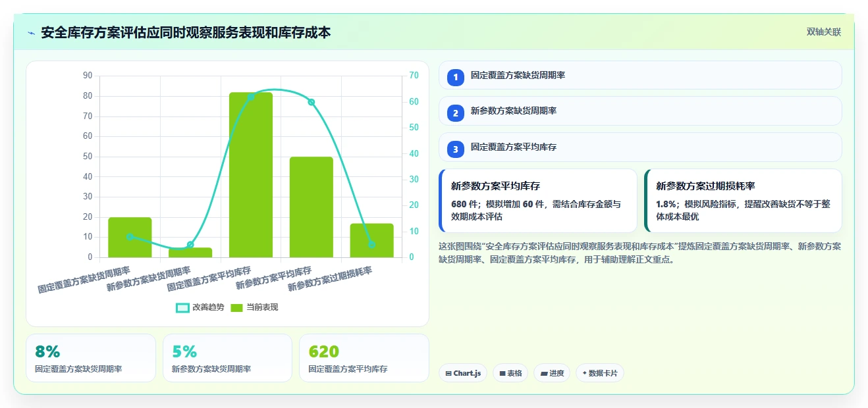
Task: Click the 双轴关联 label in the header
Action: [824, 32]
